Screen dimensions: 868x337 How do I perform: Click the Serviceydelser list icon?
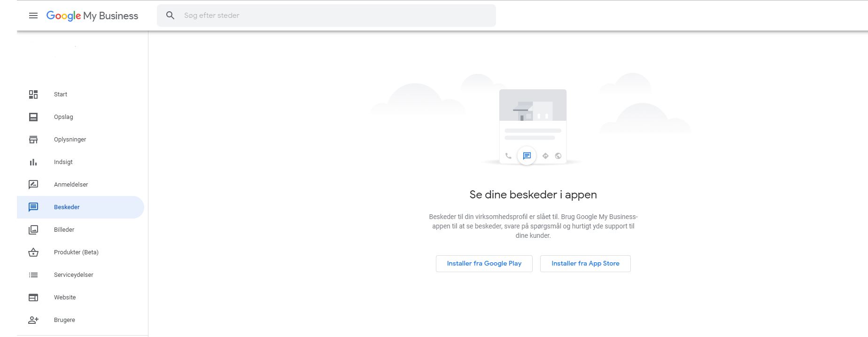tap(33, 275)
